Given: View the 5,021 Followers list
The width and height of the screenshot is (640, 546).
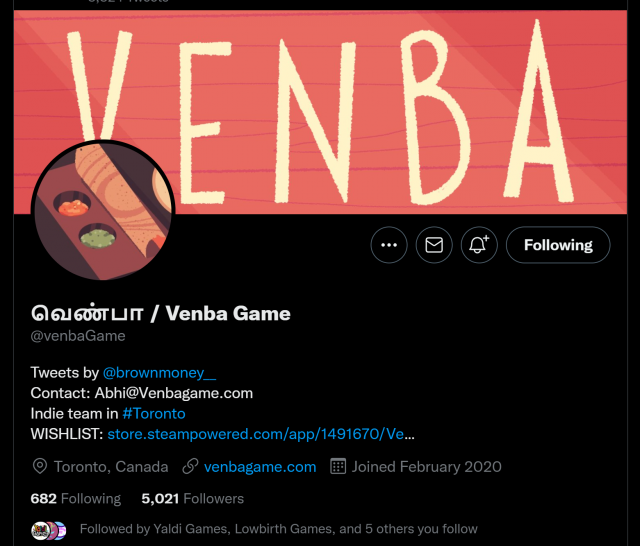Looking at the screenshot, I should coord(192,498).
